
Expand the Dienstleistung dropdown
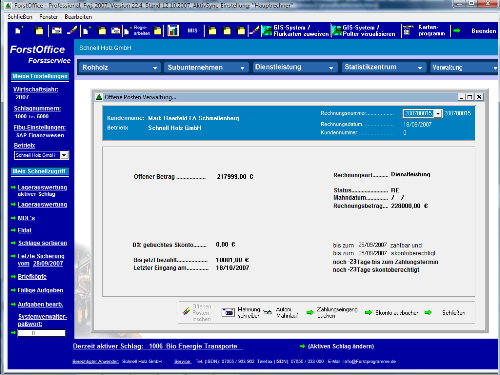(331, 68)
